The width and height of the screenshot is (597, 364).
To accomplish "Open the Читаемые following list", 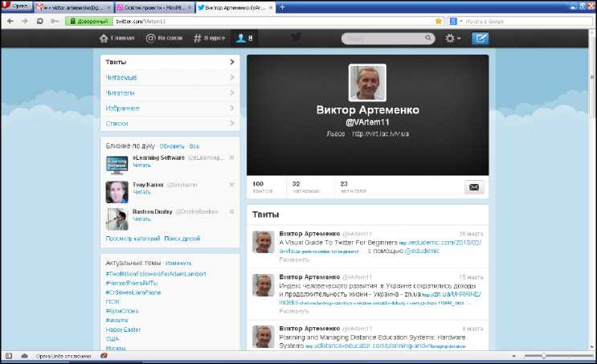I will tap(170, 78).
